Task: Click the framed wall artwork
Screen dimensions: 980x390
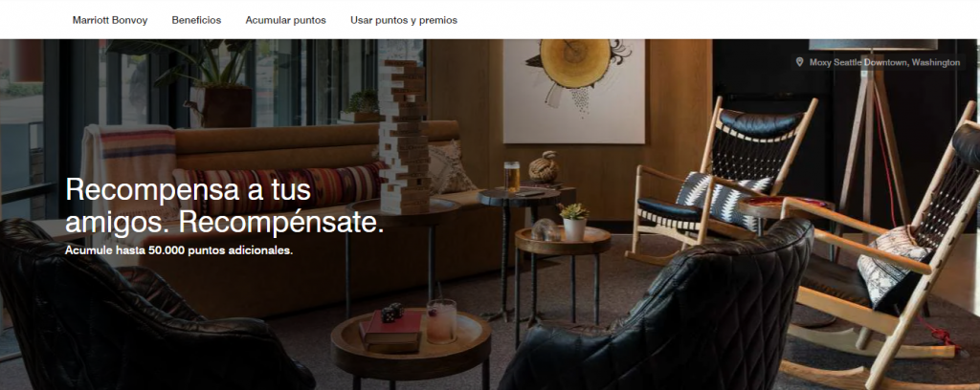Action: click(x=574, y=91)
